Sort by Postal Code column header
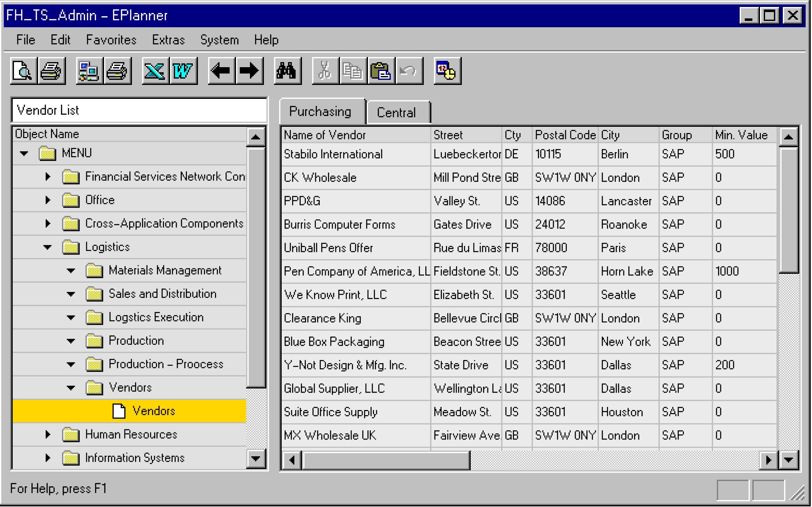This screenshot has width=812, height=507. point(565,135)
